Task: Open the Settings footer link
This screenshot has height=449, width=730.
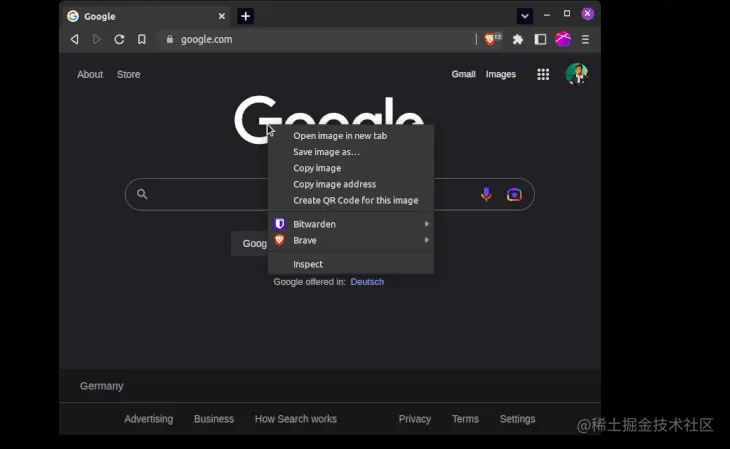Action: (517, 419)
